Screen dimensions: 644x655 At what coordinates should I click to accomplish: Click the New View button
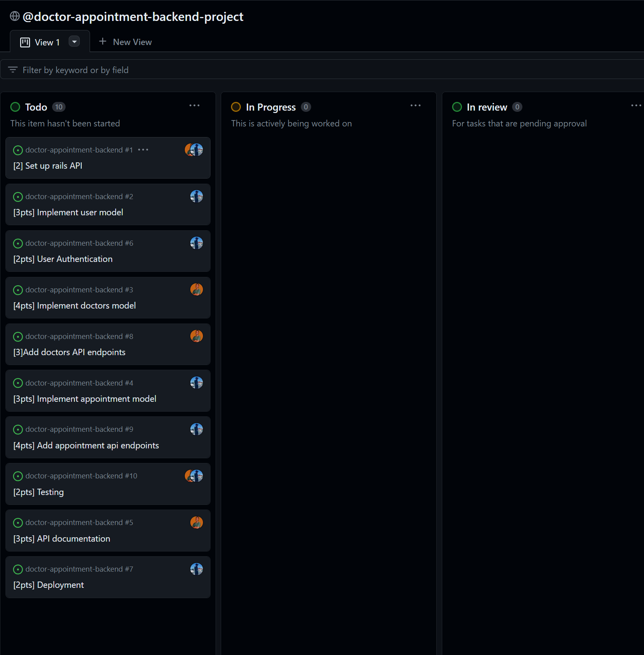(125, 41)
